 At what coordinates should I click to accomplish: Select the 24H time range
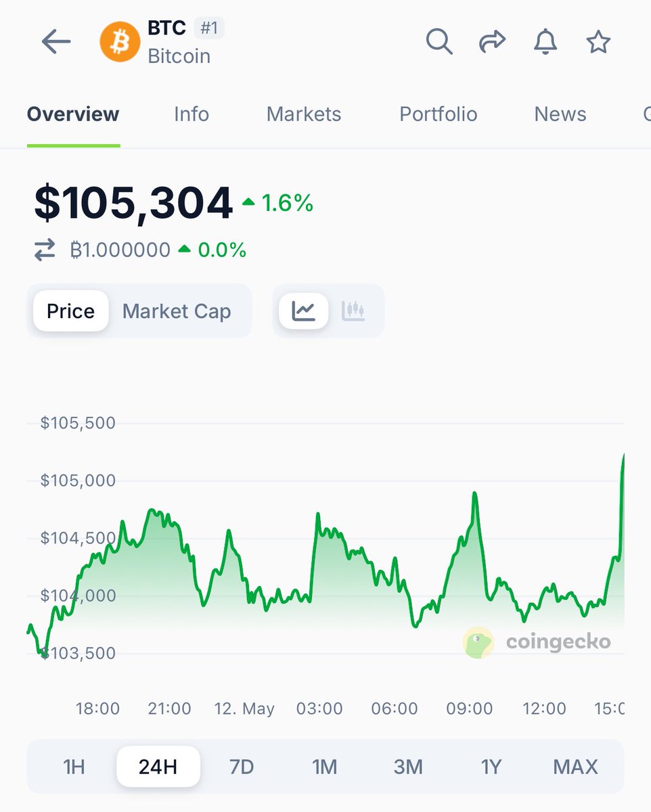(158, 767)
